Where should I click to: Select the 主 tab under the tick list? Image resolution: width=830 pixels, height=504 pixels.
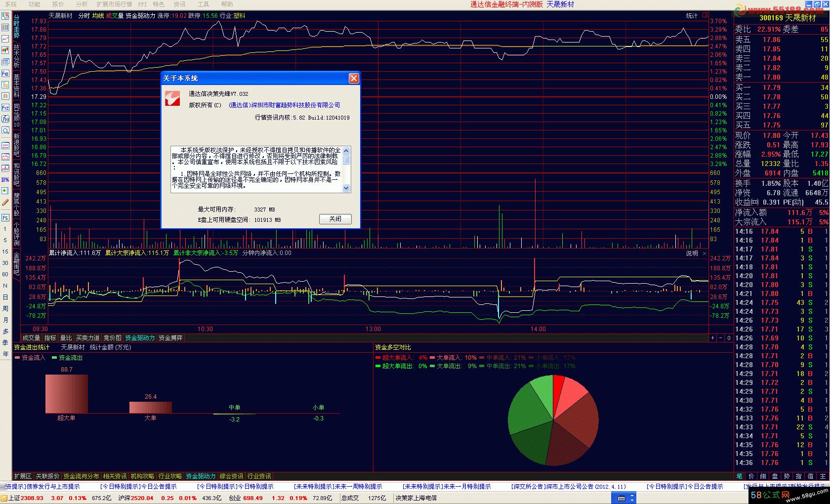(823, 476)
